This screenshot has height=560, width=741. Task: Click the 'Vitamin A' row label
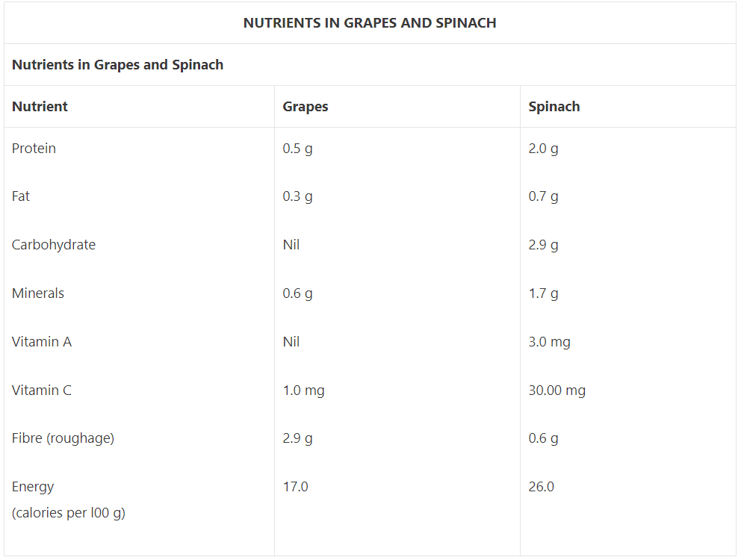41,342
